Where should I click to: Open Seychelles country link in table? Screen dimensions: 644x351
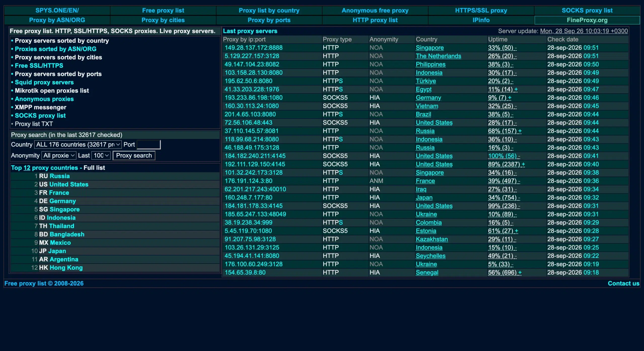tap(430, 256)
